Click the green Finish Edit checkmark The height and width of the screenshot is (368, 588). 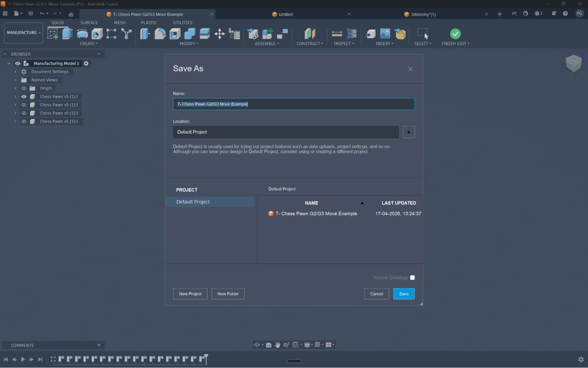pyautogui.click(x=455, y=34)
